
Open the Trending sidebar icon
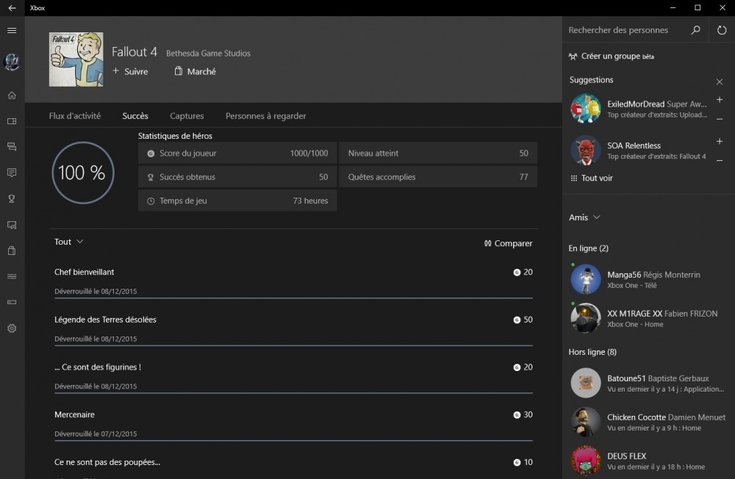pyautogui.click(x=12, y=277)
